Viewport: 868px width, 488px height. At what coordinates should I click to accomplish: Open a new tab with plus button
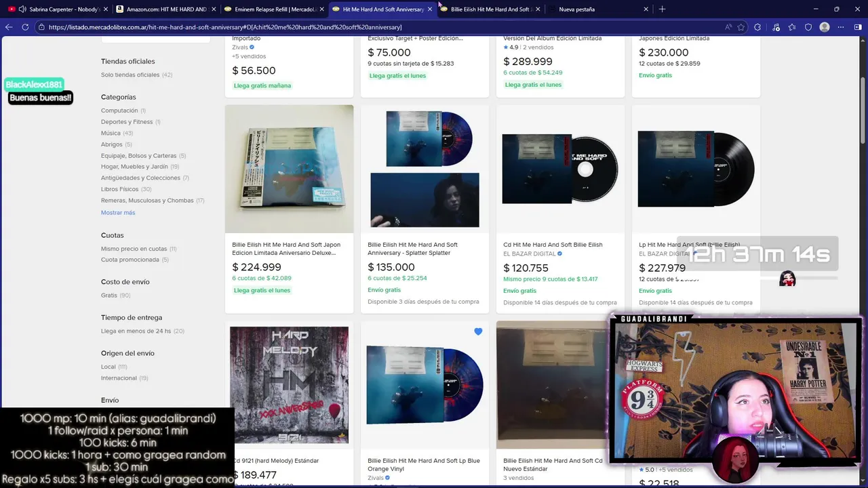coord(662,9)
